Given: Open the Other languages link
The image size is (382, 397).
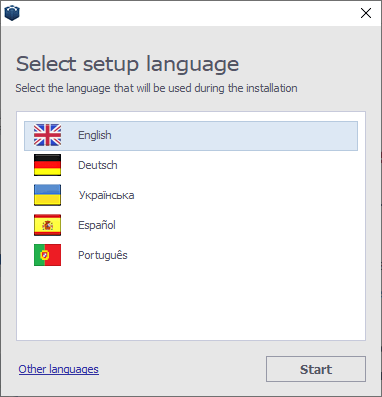Looking at the screenshot, I should [x=59, y=369].
